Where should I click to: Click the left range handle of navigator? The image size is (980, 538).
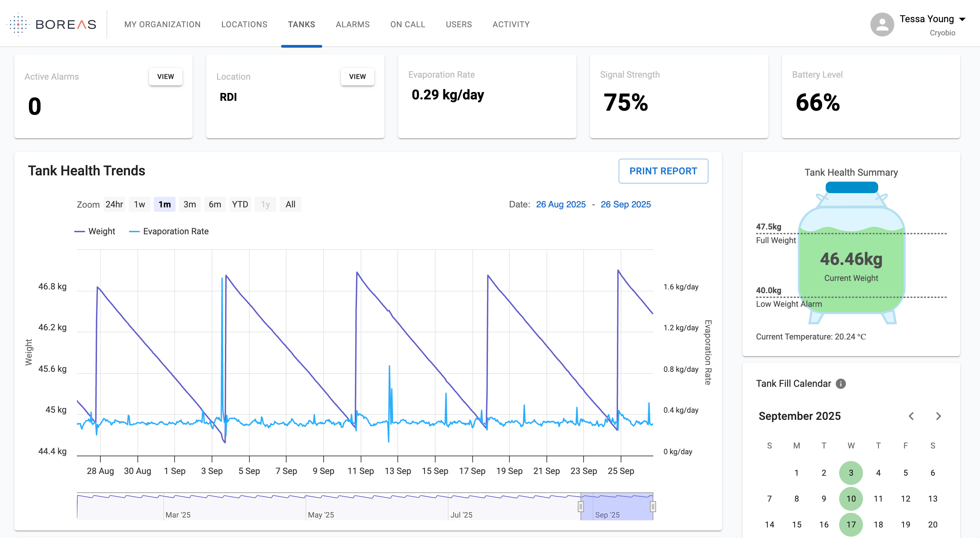(581, 506)
